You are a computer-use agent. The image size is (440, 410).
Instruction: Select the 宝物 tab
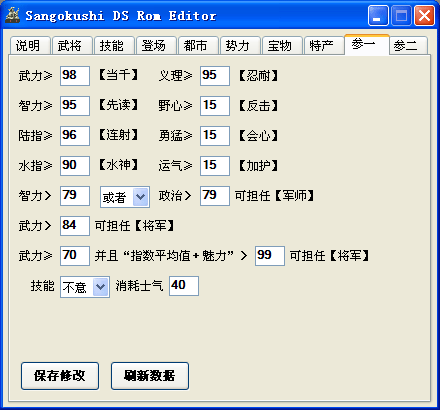coord(282,45)
